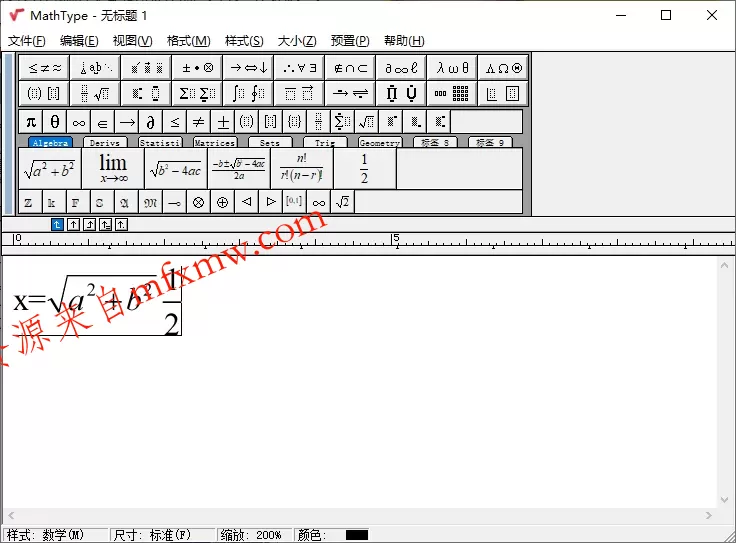The image size is (736, 543).
Task: Select the center tab stop button
Action: pyautogui.click(x=73, y=225)
